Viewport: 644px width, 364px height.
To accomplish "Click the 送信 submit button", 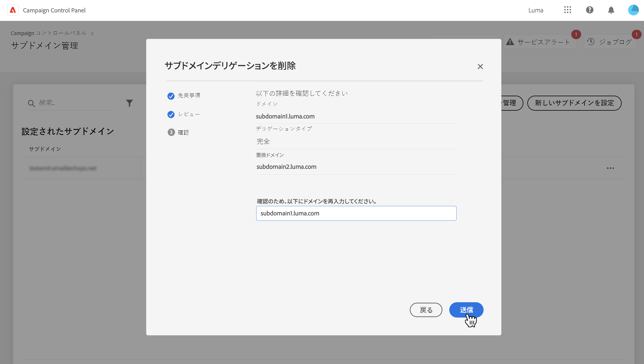I will (x=466, y=310).
